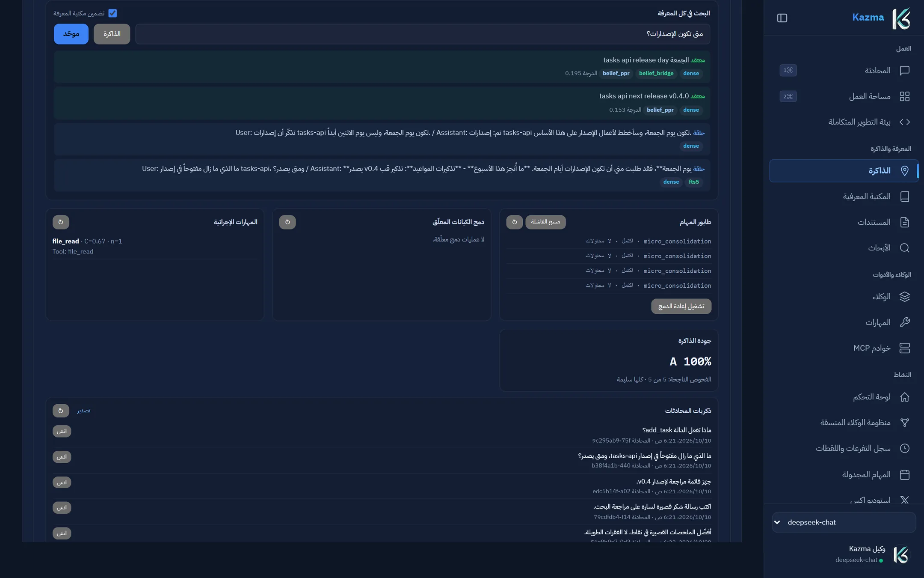The height and width of the screenshot is (578, 924).
Task: Click the map pin icon for الذاكرة
Action: click(904, 171)
